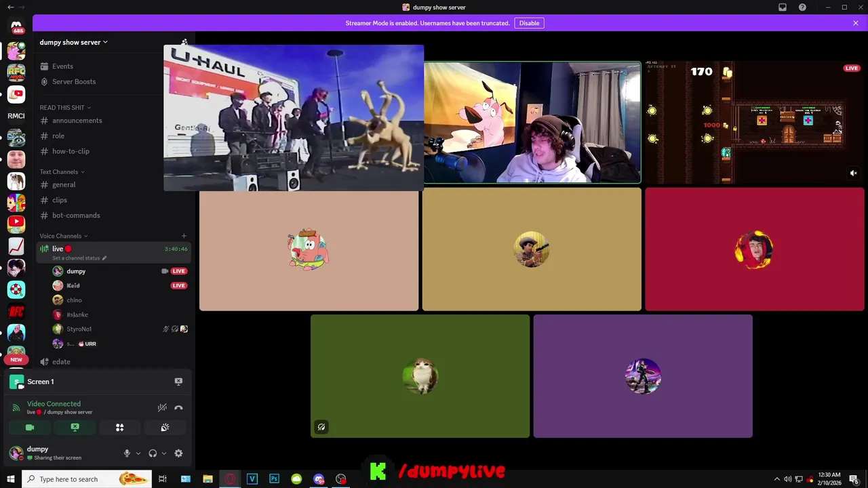The width and height of the screenshot is (868, 488).
Task: Open headphone output options arrow
Action: click(x=164, y=453)
